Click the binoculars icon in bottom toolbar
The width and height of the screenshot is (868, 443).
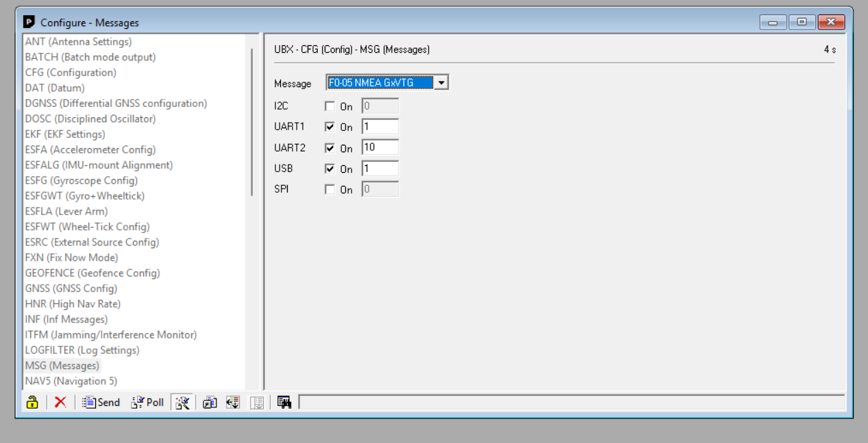coord(284,403)
